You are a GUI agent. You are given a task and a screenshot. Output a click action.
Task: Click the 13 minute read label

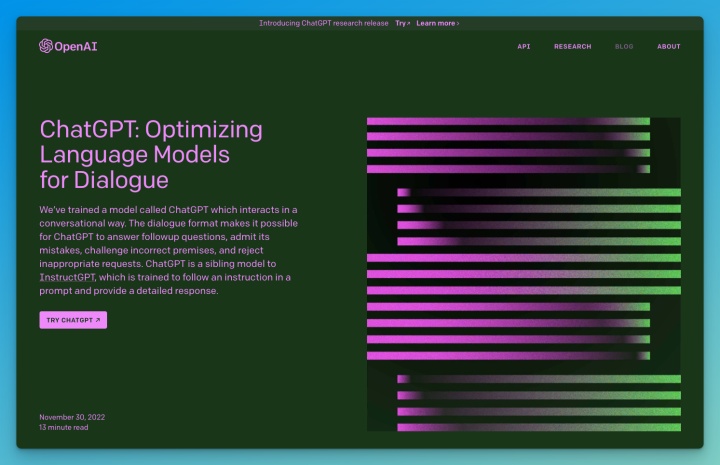63,427
